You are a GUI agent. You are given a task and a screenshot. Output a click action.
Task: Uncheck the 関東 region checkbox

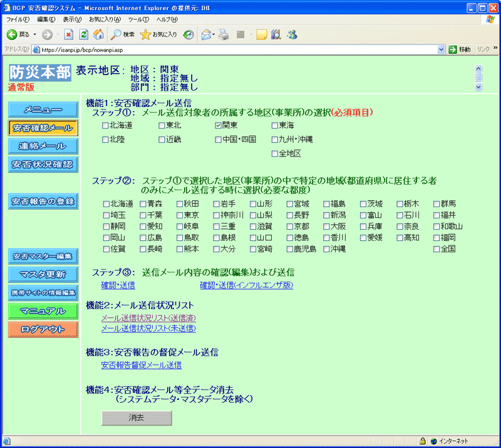(x=218, y=126)
